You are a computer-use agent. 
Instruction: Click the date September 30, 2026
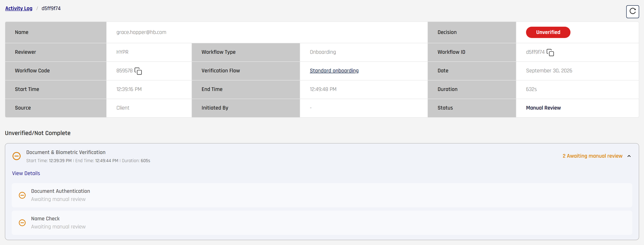pos(549,71)
